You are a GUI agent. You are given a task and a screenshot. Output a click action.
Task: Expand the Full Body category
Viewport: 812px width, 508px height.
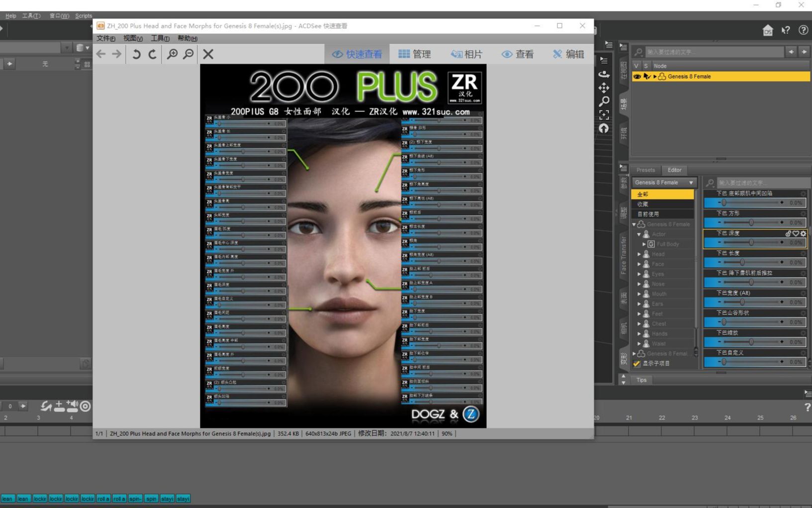click(x=644, y=244)
